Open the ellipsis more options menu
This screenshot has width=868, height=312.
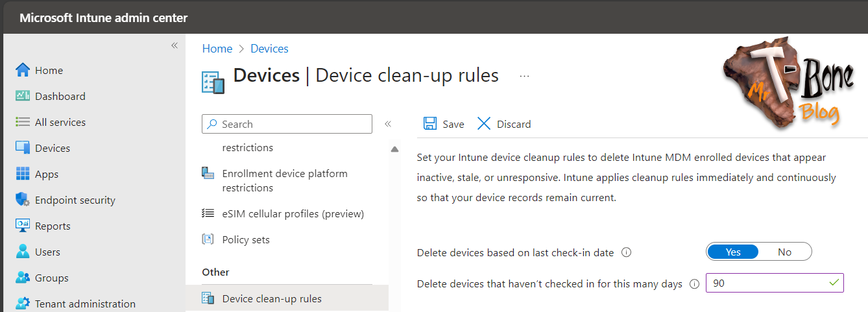tap(525, 77)
